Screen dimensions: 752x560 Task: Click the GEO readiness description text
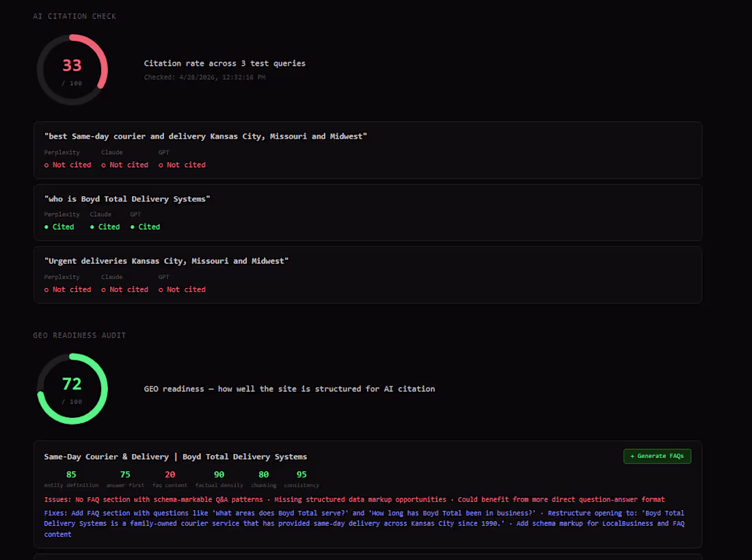289,389
